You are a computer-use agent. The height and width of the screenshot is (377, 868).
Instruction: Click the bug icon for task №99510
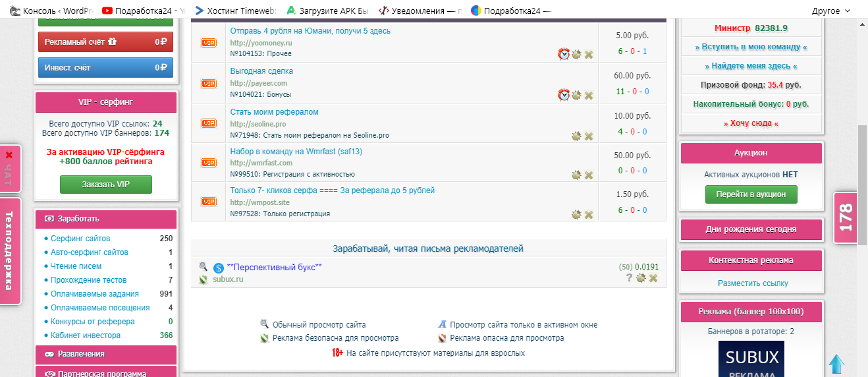coord(576,175)
